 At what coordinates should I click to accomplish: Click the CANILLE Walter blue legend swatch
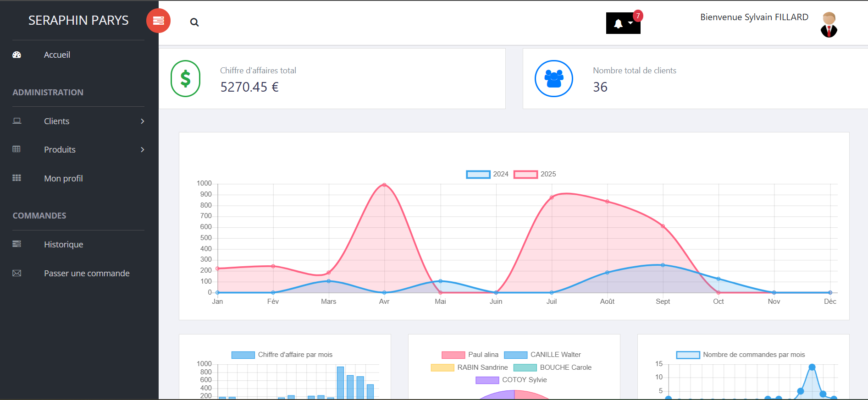(515, 355)
